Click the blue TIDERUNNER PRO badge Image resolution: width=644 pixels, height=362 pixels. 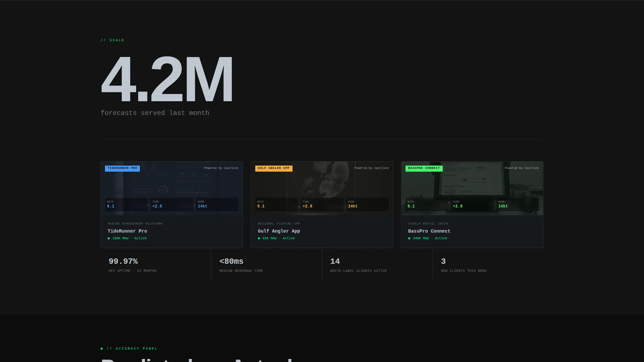click(x=122, y=168)
